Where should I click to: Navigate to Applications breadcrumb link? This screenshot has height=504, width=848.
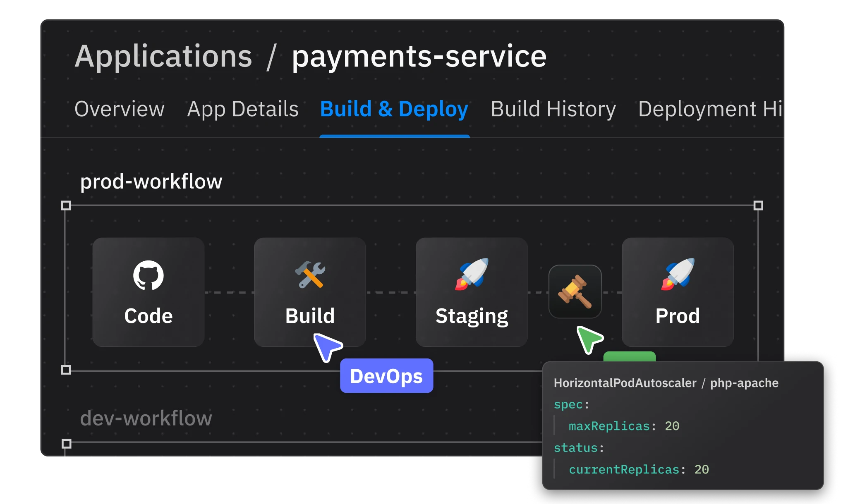pyautogui.click(x=163, y=56)
